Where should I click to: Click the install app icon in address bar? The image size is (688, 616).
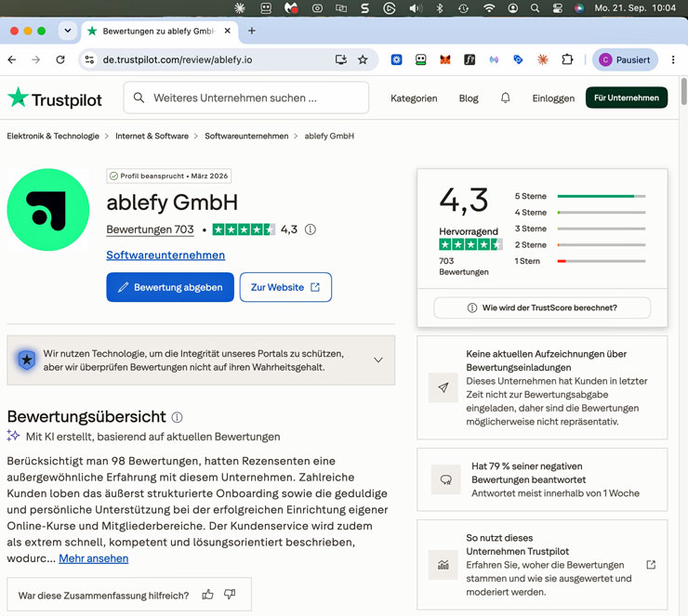point(341,59)
